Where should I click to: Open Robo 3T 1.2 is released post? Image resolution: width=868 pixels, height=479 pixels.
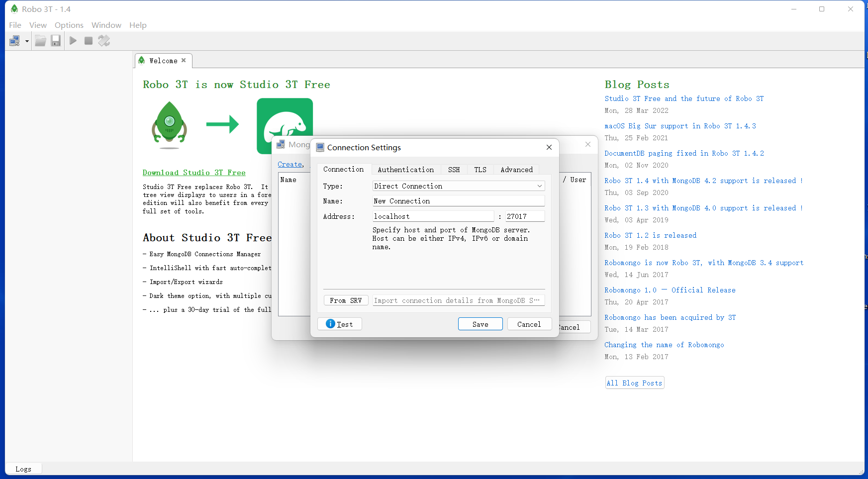click(x=650, y=235)
